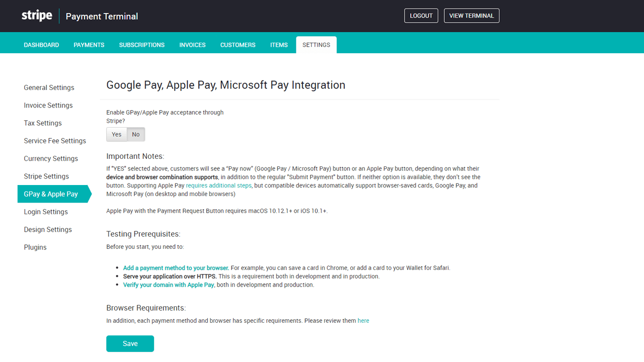Open Login Settings
This screenshot has width=644, height=362.
pos(46,212)
